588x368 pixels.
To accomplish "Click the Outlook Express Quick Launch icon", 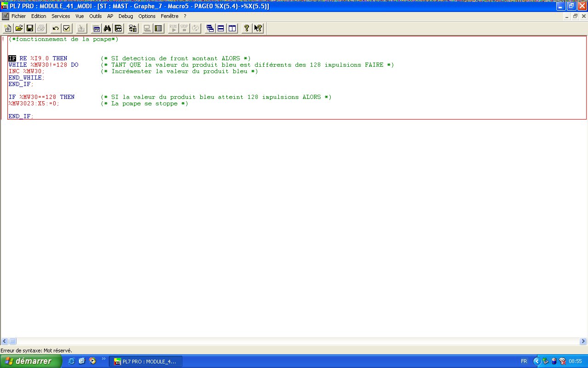I will [82, 361].
